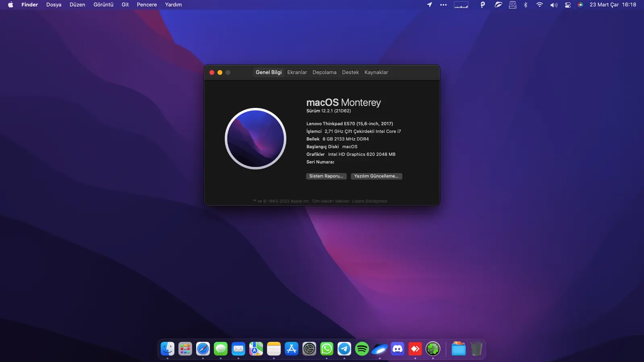Open Spotify from the dock

tap(362, 349)
